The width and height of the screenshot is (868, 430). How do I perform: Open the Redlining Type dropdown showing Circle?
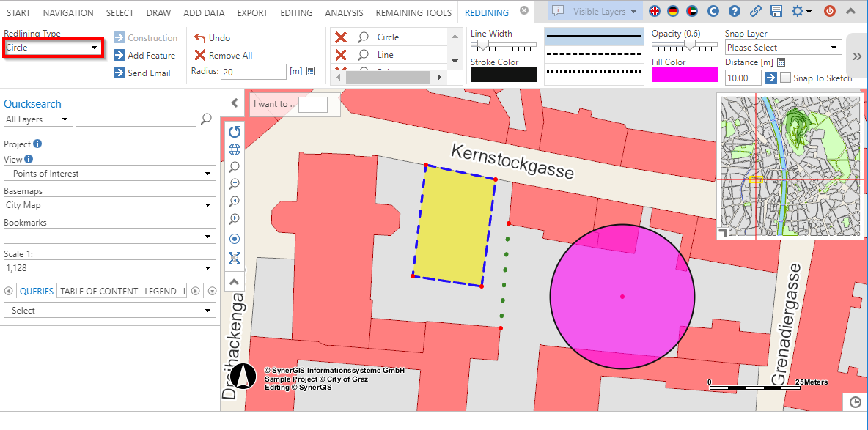[51, 47]
